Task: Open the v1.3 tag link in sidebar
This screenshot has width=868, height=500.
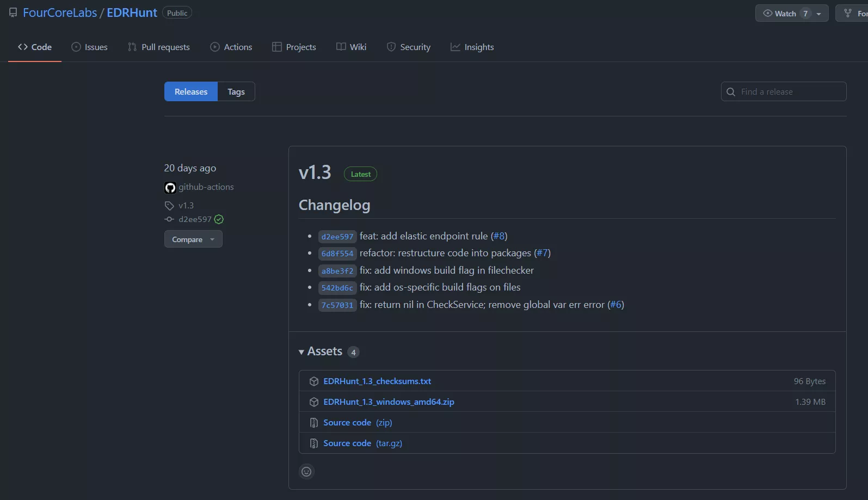Action: point(186,206)
